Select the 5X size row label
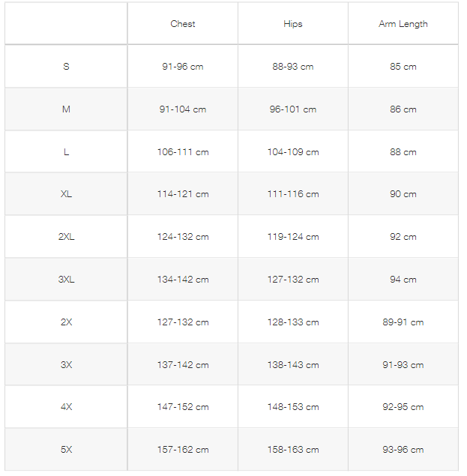Screen dimensions: 467x476 pyautogui.click(x=66, y=450)
